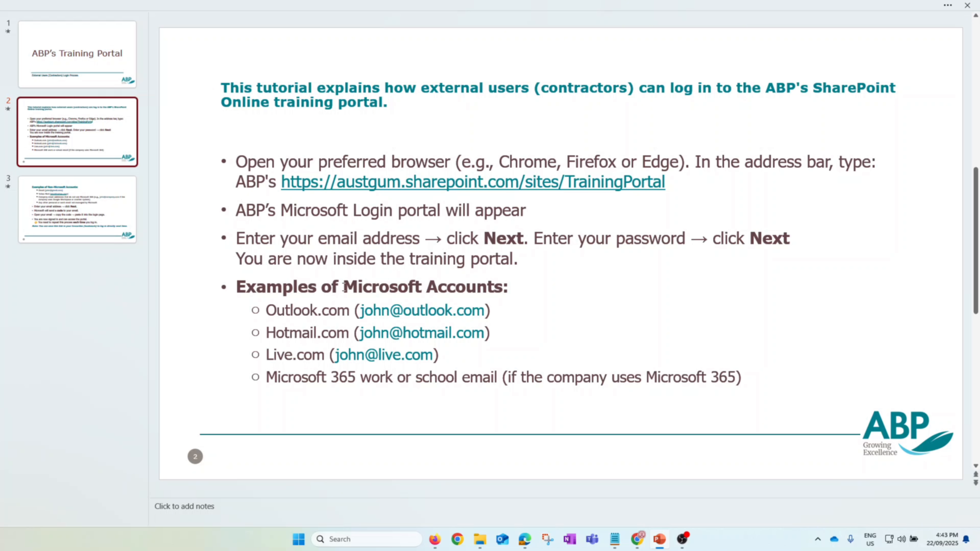
Task: Open OBS Studio from the taskbar
Action: (682, 539)
